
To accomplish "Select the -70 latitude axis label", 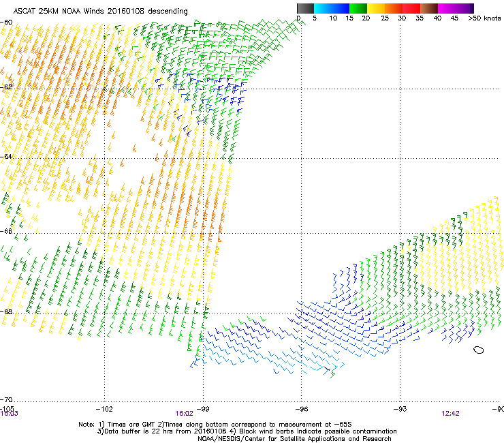I will (6, 399).
